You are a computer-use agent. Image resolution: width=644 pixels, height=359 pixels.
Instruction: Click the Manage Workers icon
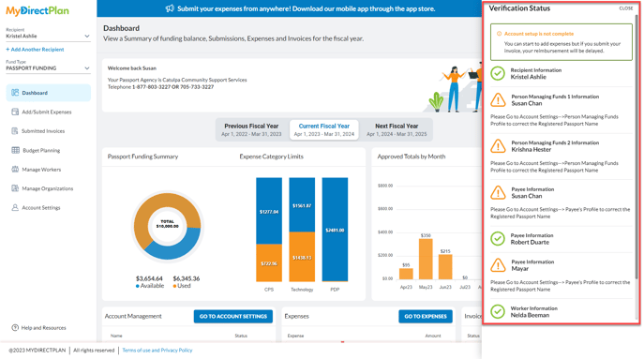pyautogui.click(x=15, y=170)
